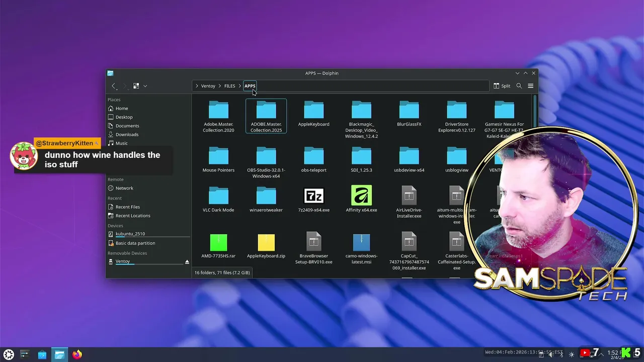
Task: Select the usblogview folder
Action: tap(457, 160)
